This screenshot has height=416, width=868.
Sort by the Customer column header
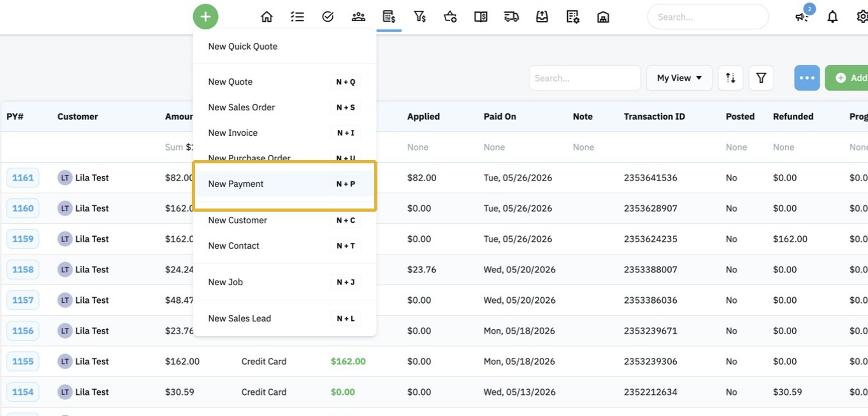coord(77,116)
